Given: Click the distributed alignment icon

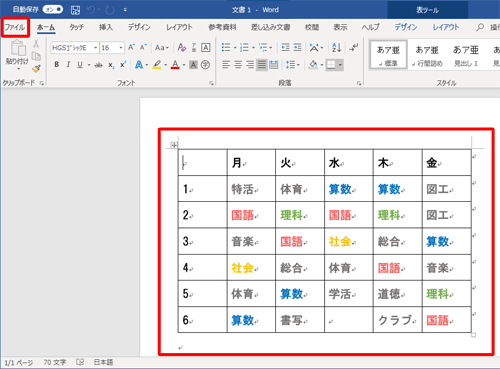Looking at the screenshot, I should point(274,65).
